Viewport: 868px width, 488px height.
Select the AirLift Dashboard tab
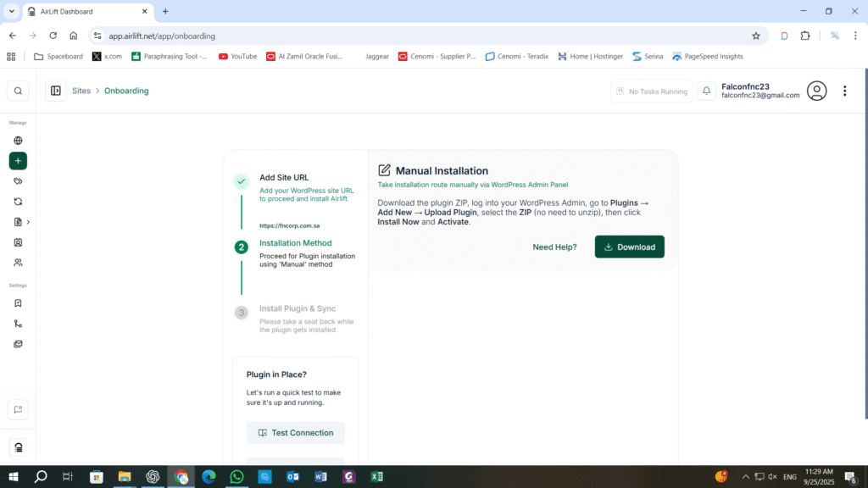click(x=88, y=12)
